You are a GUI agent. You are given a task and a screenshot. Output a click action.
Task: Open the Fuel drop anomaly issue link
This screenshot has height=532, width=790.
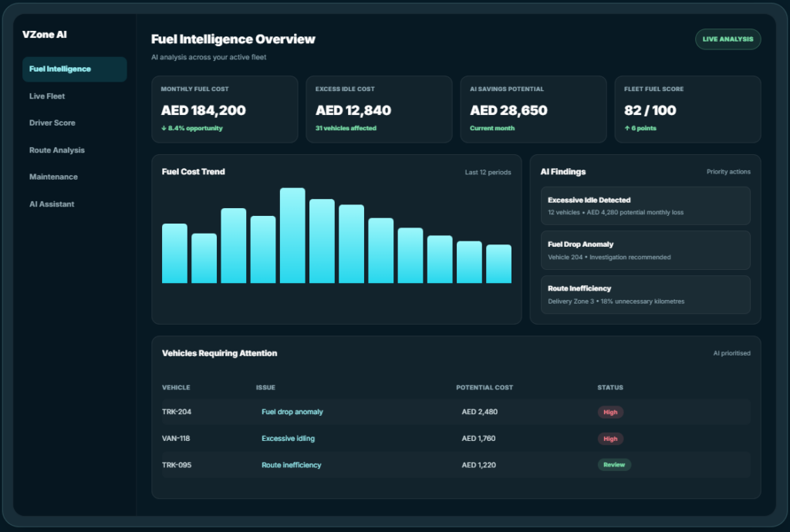click(292, 412)
